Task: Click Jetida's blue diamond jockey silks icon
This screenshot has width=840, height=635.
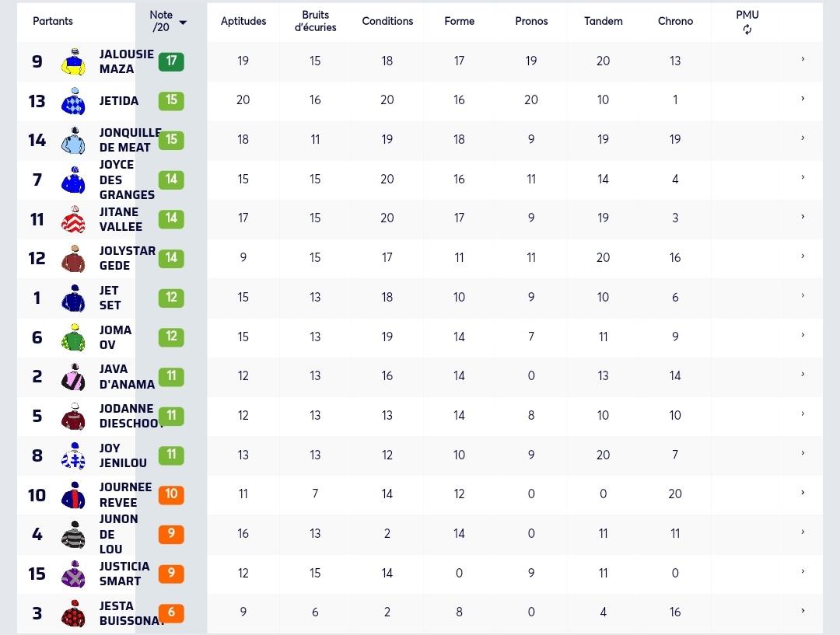Action: click(73, 101)
